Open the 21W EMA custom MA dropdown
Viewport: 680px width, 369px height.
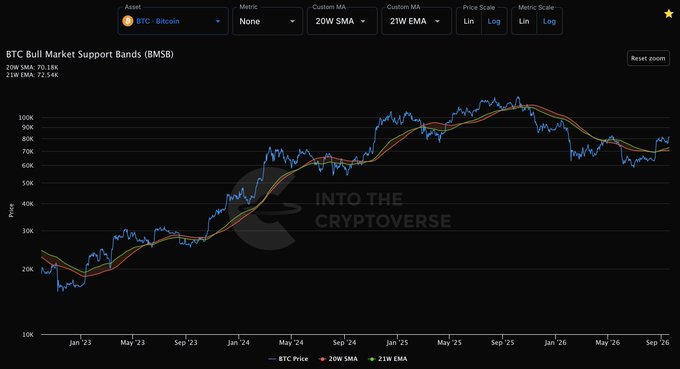(x=416, y=21)
